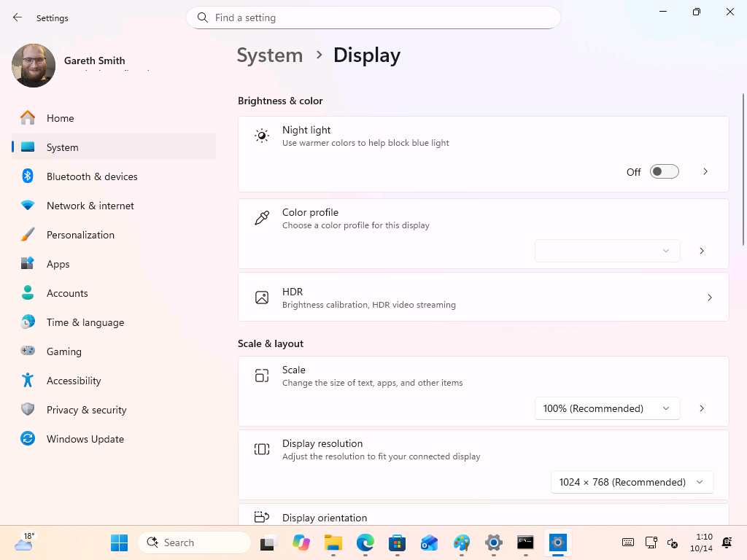This screenshot has width=747, height=560.
Task: Open notifications bell in system tray
Action: 727,542
